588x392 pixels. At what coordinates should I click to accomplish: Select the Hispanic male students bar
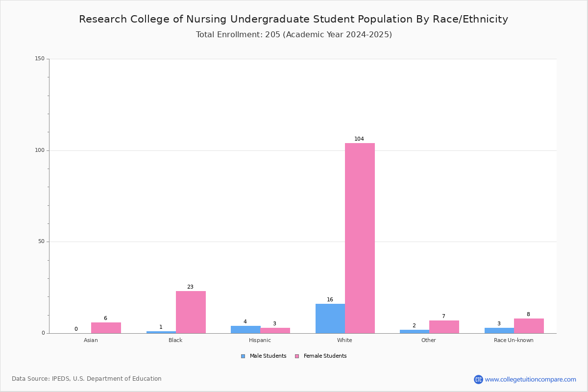[x=245, y=329]
